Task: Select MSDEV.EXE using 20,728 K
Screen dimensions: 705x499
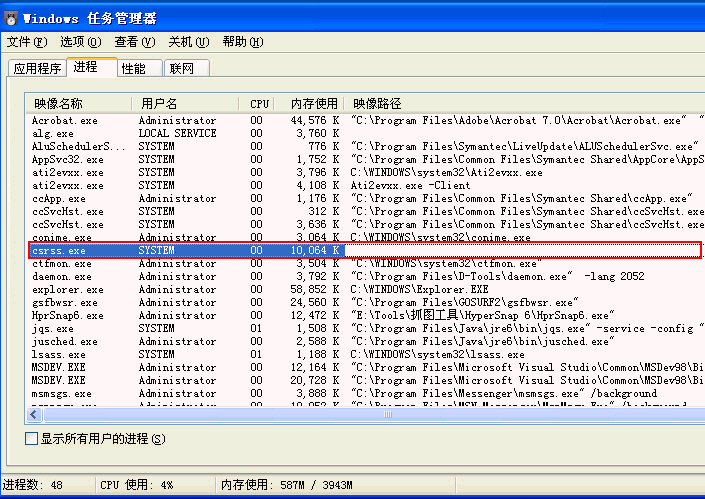Action: pos(366,381)
